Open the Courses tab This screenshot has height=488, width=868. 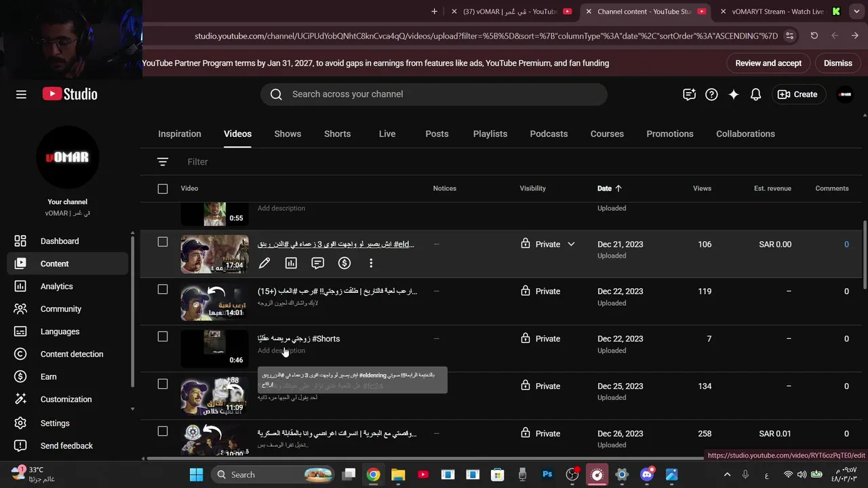click(x=607, y=134)
